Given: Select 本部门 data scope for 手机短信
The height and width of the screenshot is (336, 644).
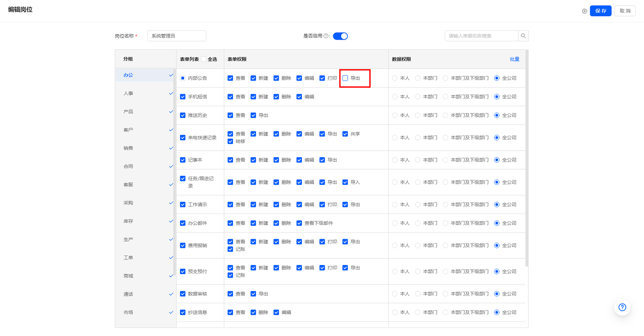Looking at the screenshot, I should tap(418, 97).
